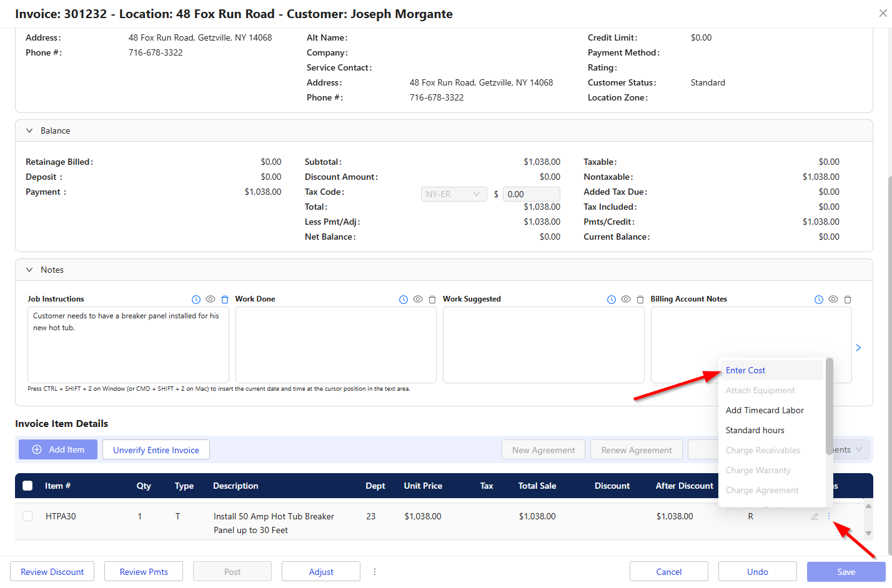
Task: Click into Work Suggested text area
Action: tap(543, 345)
